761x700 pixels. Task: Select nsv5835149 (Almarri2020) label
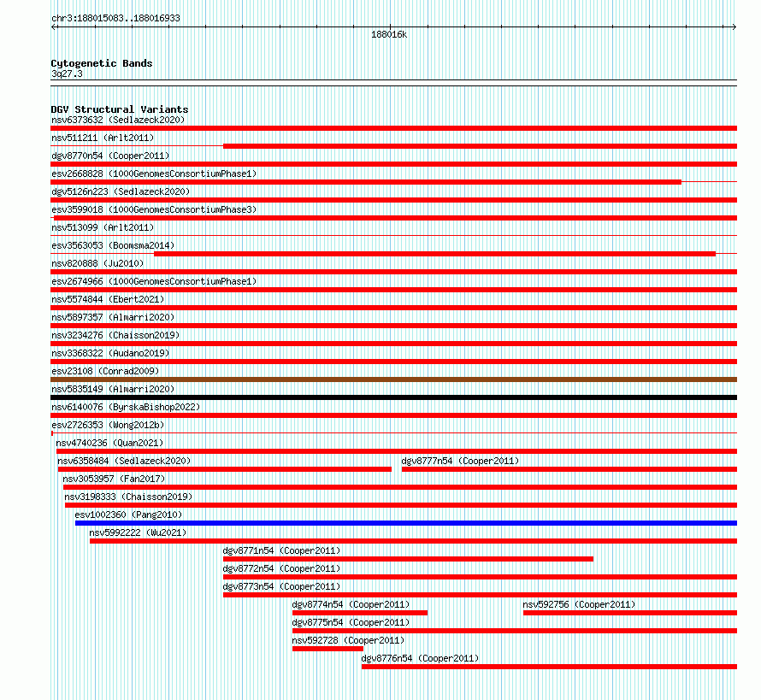pos(113,389)
